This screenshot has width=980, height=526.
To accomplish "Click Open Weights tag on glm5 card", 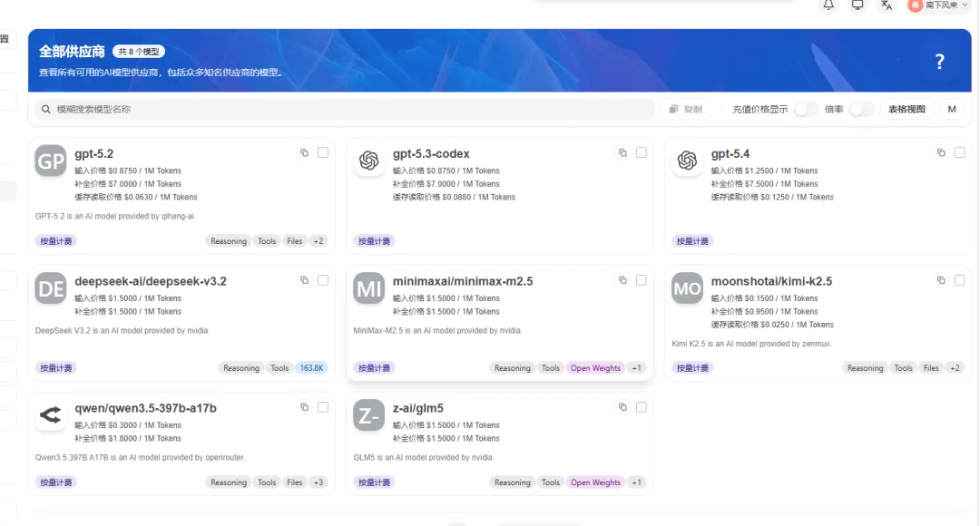I will pyautogui.click(x=595, y=482).
